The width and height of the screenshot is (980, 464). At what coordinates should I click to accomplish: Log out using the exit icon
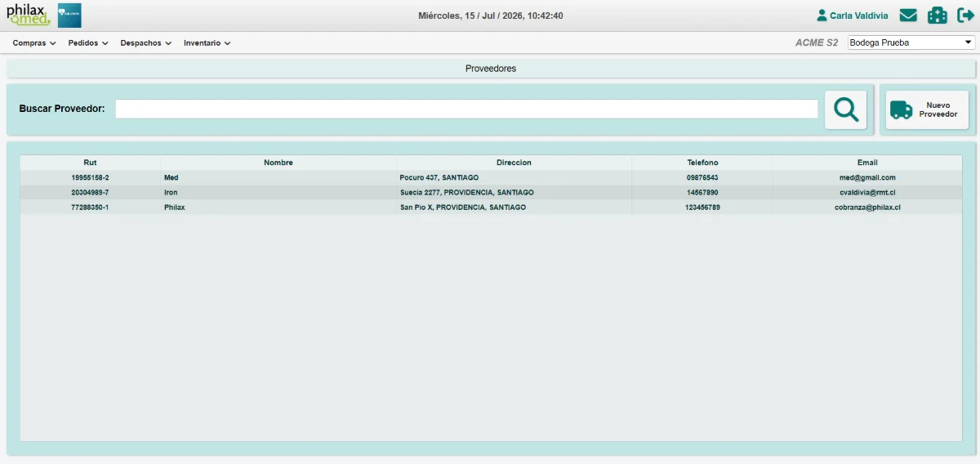click(965, 16)
